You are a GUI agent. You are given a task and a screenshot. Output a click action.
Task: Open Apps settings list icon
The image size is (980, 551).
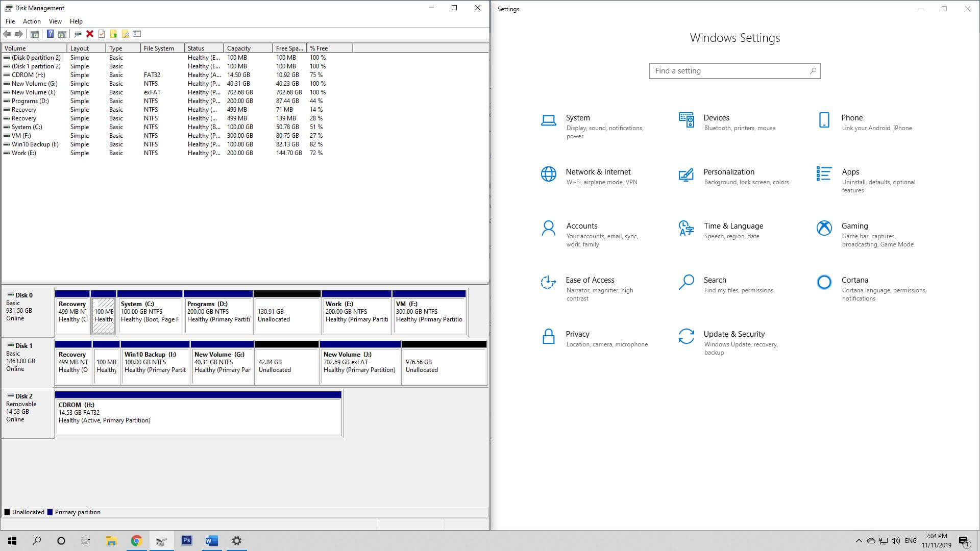pyautogui.click(x=824, y=173)
